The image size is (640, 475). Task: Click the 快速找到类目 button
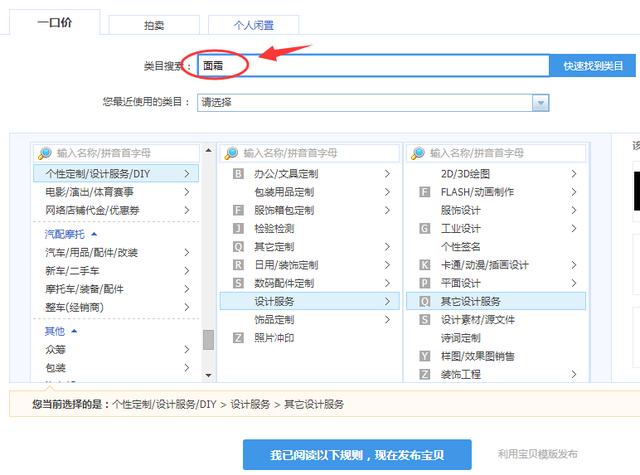(593, 66)
